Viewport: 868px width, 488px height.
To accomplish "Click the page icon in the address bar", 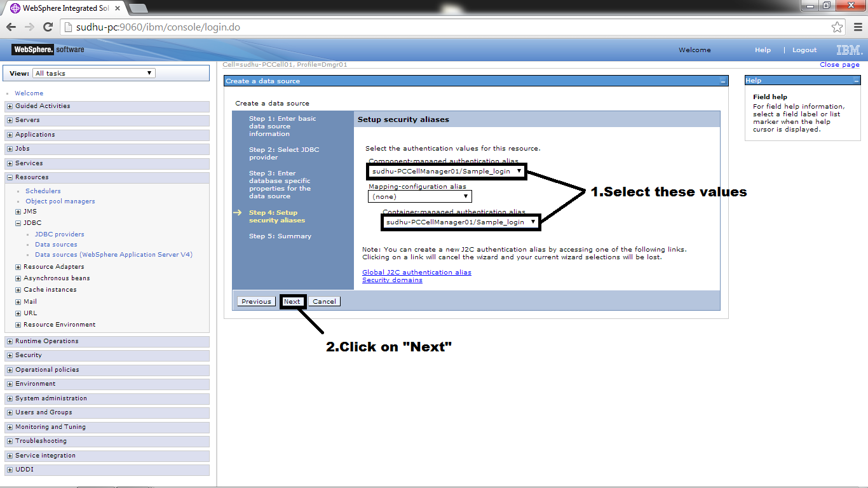I will pos(67,27).
